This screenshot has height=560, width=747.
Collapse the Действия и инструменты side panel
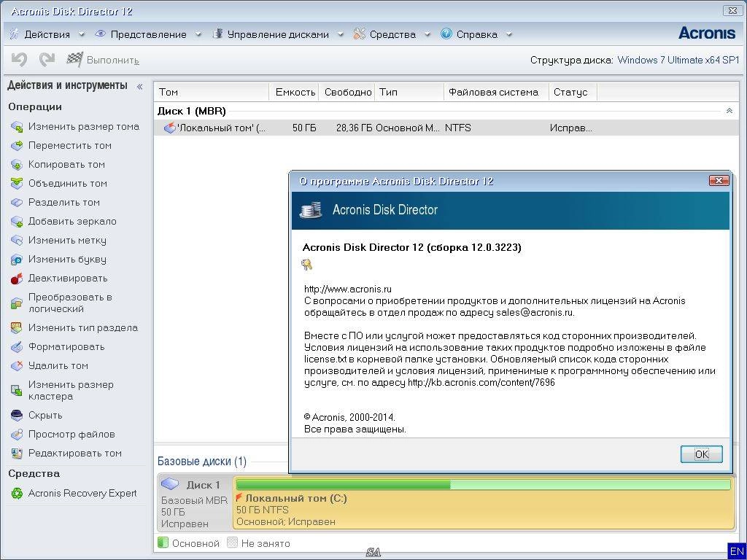pos(139,87)
